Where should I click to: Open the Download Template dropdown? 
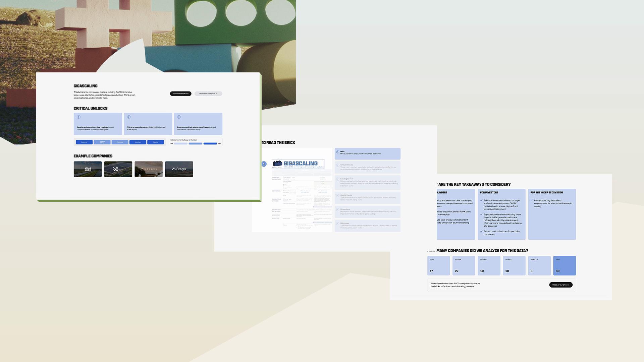click(208, 94)
